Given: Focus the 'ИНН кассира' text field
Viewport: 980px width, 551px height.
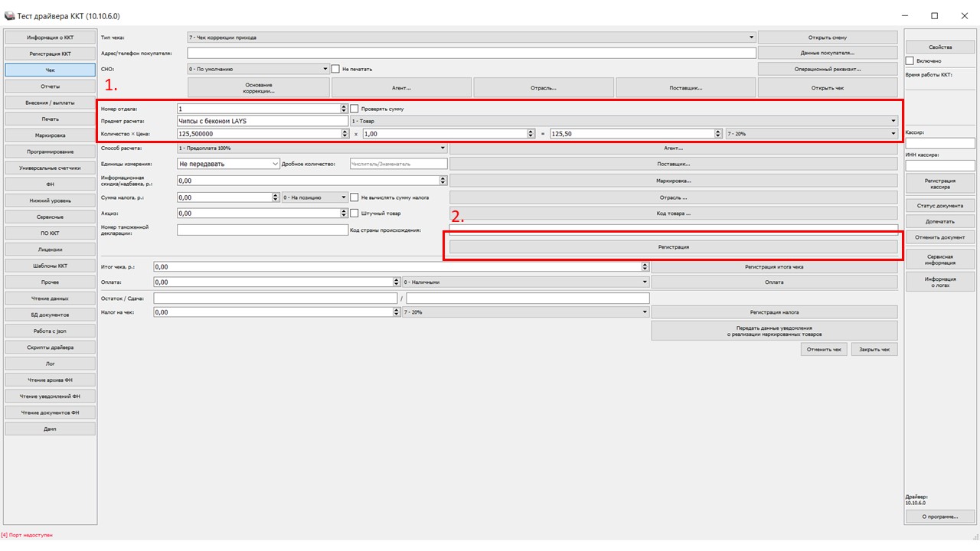Looking at the screenshot, I should 939,165.
